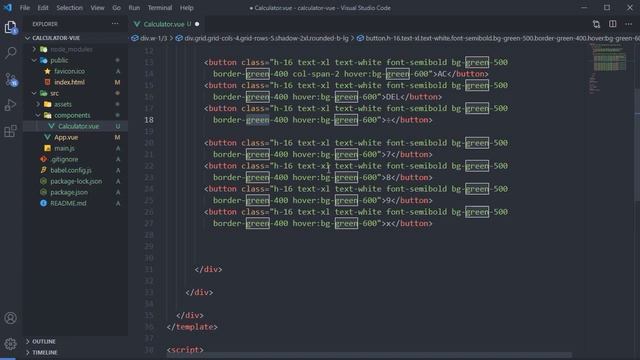
Task: Click the unsaved dot on Calculator.vue tab
Action: pos(197,24)
